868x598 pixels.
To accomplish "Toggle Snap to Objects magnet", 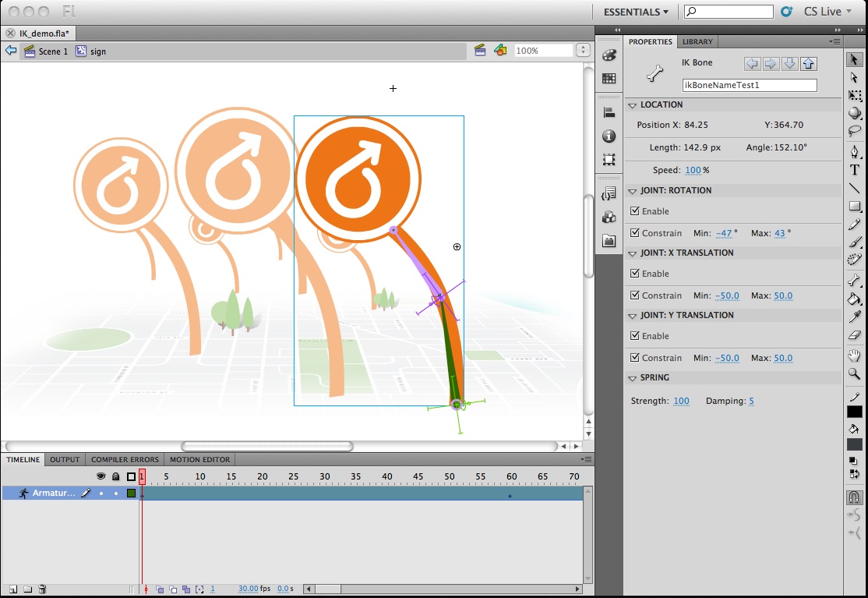I will pos(854,497).
